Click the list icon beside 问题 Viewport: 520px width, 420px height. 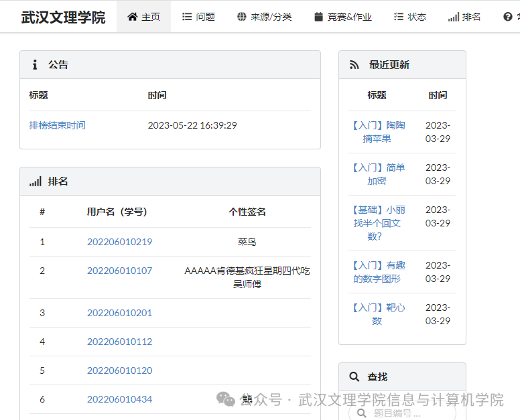(x=187, y=17)
